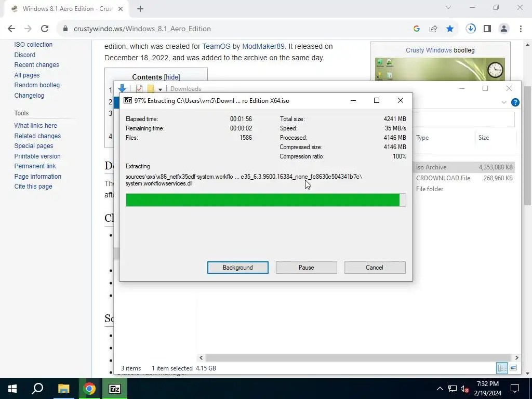Screen dimensions: 532x399
Task: Share this page icon
Action: (x=433, y=29)
